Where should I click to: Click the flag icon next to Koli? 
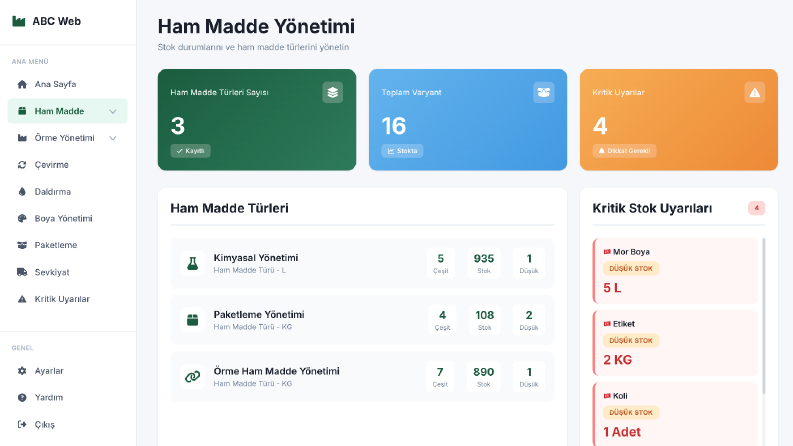pyautogui.click(x=607, y=396)
